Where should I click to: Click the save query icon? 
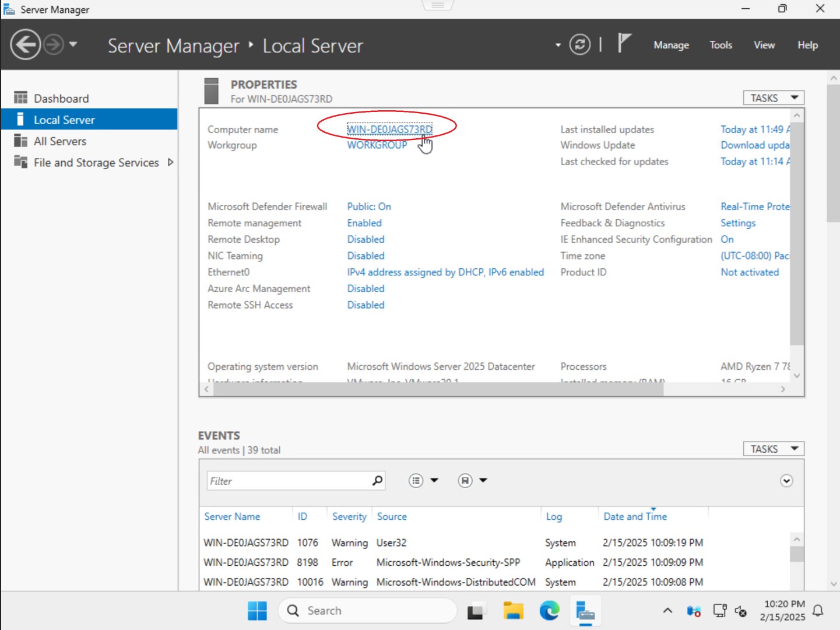point(465,481)
